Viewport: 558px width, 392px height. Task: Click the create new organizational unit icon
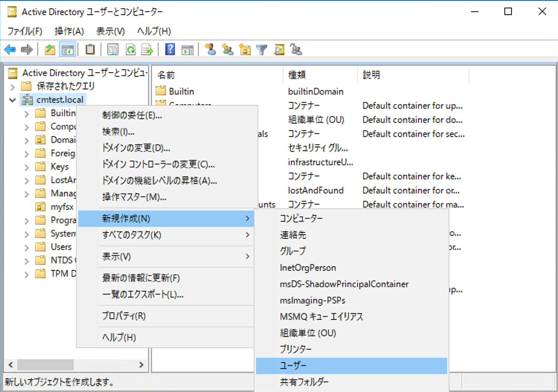coord(245,49)
